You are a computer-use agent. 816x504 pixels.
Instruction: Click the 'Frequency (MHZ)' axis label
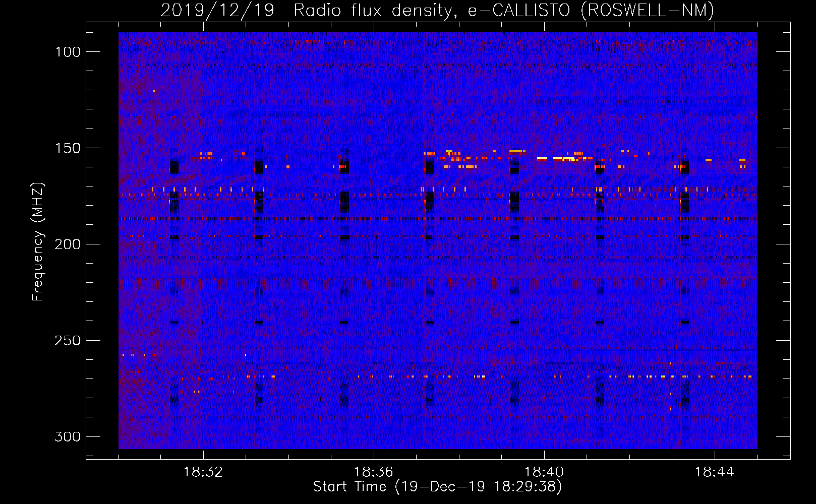[38, 241]
